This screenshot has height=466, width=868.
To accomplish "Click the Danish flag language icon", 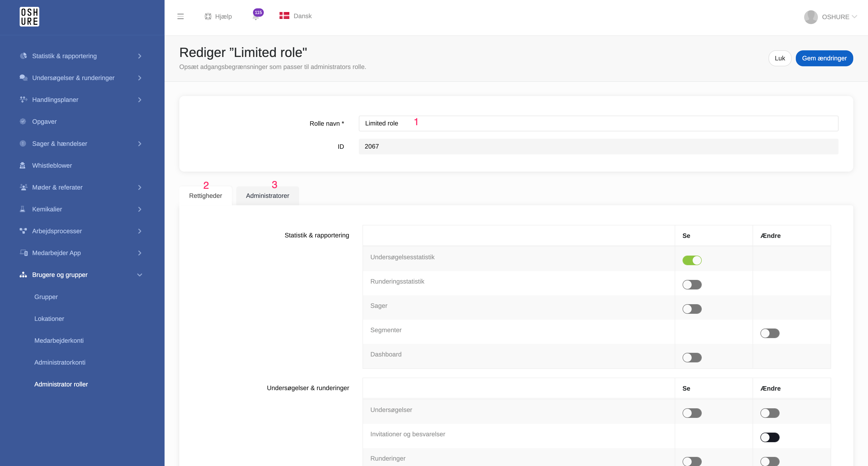I will [284, 16].
